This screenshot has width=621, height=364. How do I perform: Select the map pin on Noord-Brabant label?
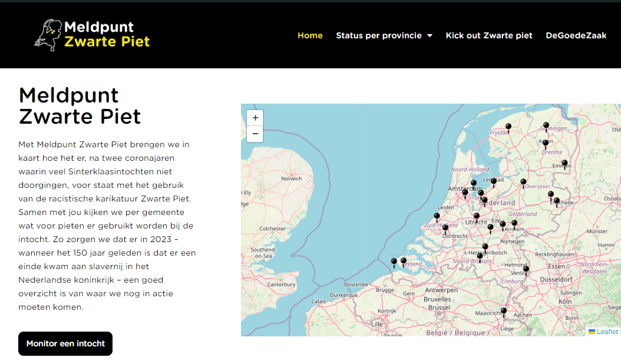click(x=480, y=257)
